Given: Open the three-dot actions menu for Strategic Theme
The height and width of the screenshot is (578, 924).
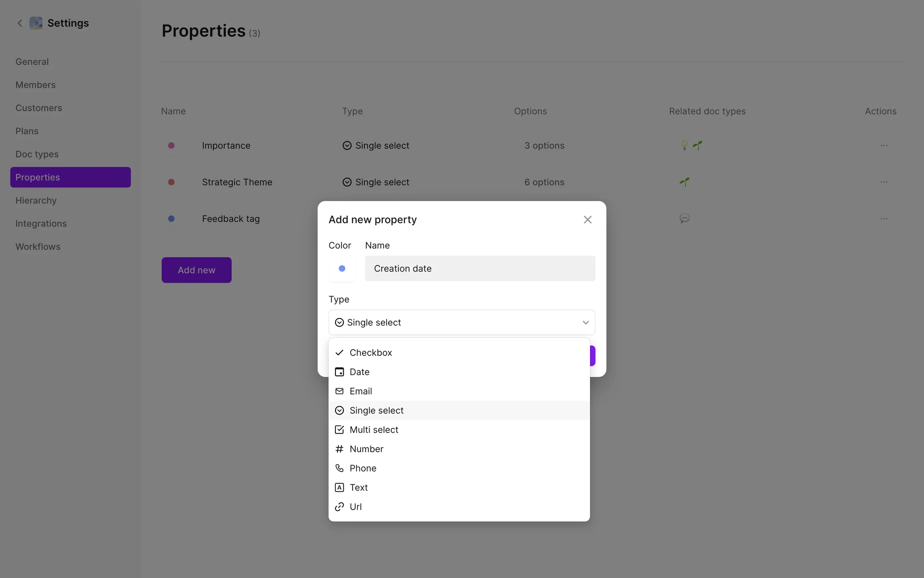Looking at the screenshot, I should pyautogui.click(x=884, y=182).
